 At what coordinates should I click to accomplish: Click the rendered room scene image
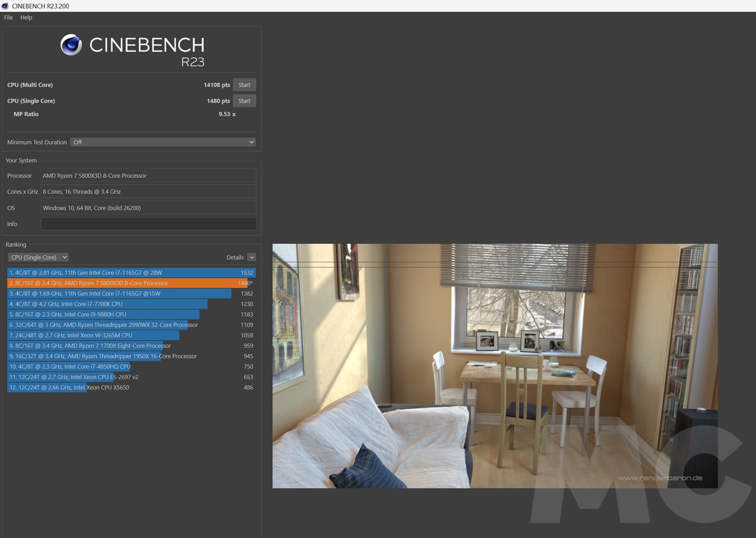495,366
